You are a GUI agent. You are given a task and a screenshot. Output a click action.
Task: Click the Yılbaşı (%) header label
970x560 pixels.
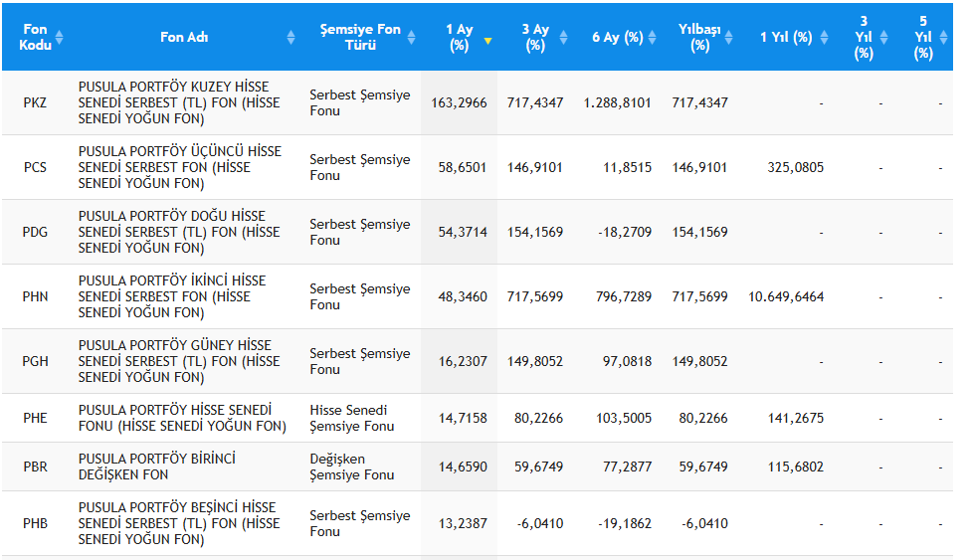coord(699,37)
